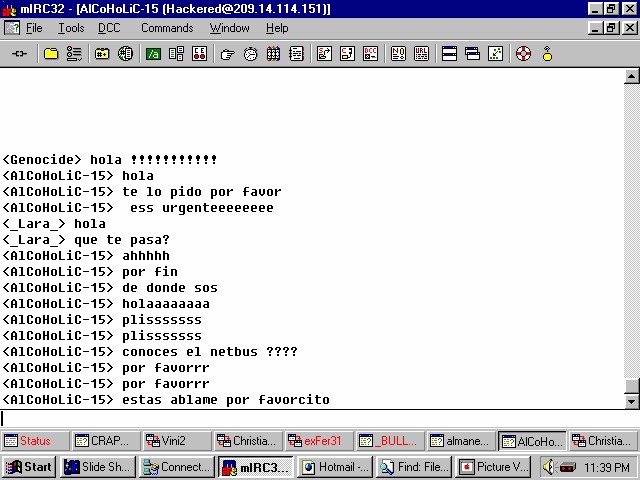Click the 11:39 PM system clock
Viewport: 640px width, 480px height.
[607, 467]
